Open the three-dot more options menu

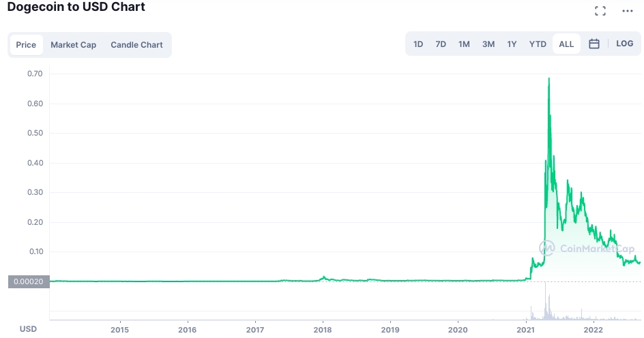pos(627,11)
